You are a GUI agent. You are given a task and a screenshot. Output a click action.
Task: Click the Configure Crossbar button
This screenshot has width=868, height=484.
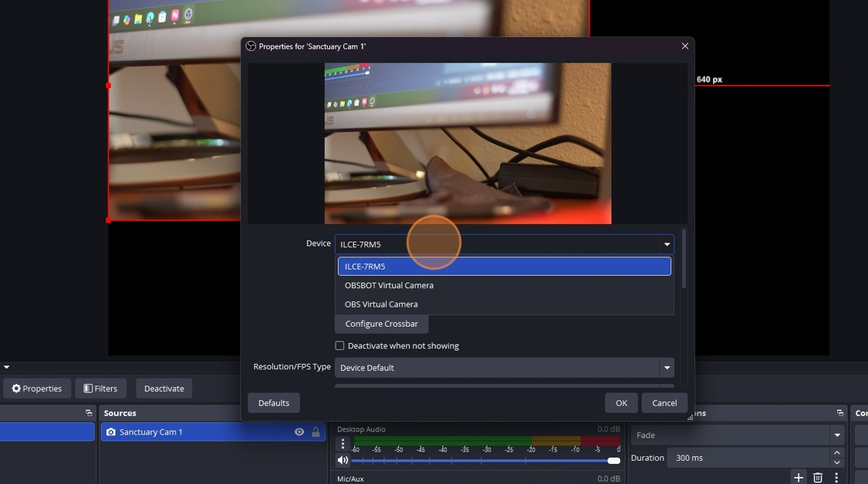click(x=381, y=324)
